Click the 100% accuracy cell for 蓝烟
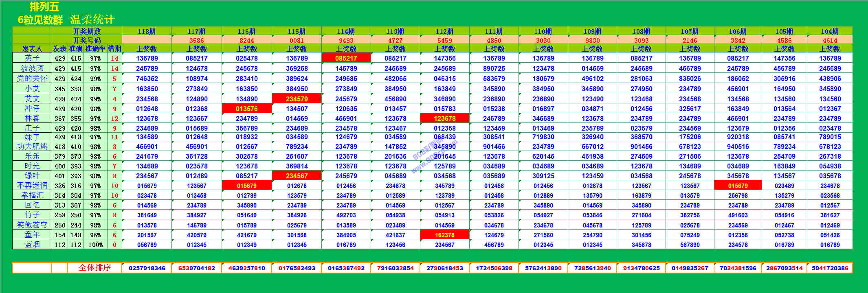Viewport: 868px width, 293px height. [x=95, y=245]
